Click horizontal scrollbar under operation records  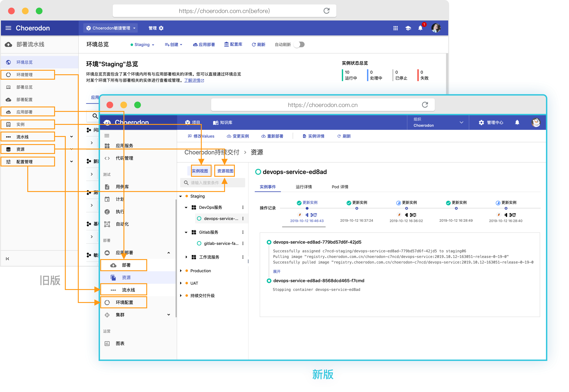[304, 227]
